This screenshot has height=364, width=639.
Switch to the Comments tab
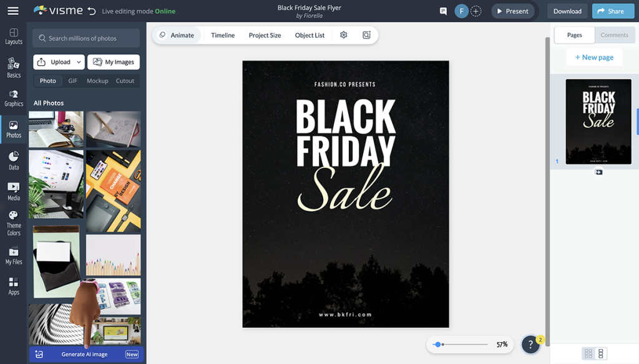pos(614,35)
